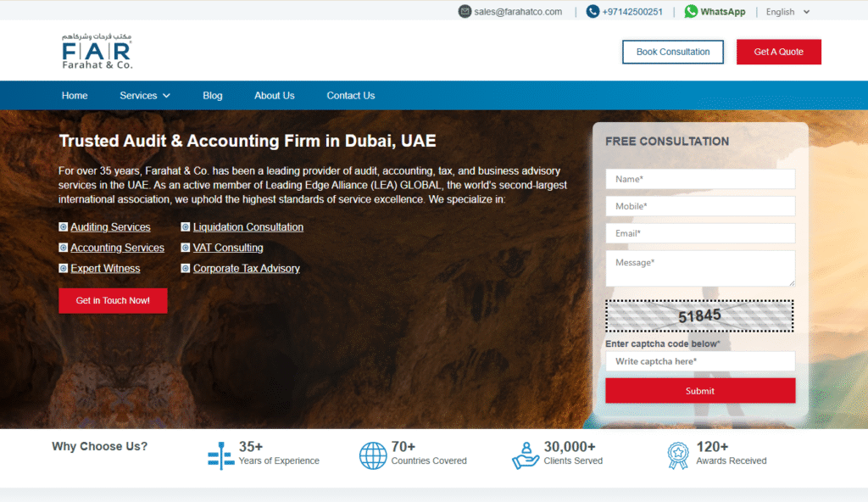This screenshot has height=502, width=868.
Task: Expand the Services menu
Action: (144, 95)
